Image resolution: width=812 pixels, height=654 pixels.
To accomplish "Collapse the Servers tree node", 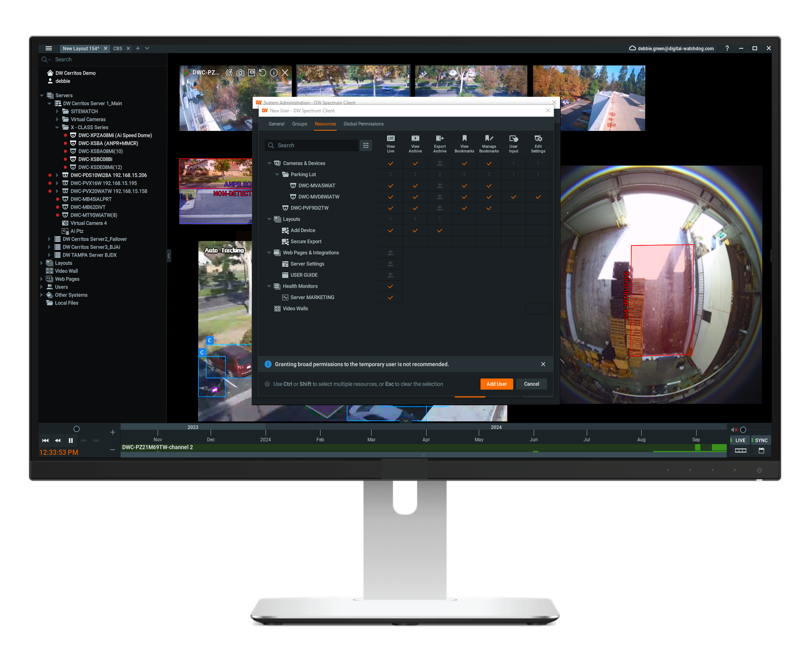I will pos(42,95).
